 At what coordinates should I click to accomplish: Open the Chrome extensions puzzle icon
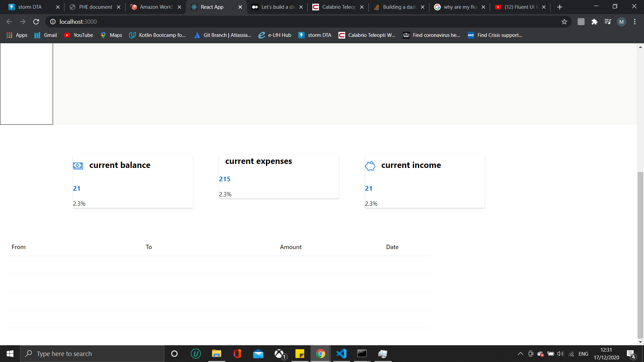(594, 22)
